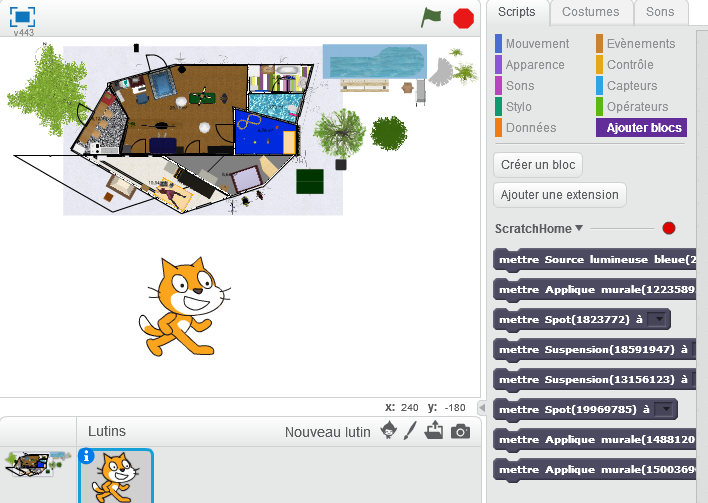708x503 pixels.
Task: Switch to the Costumes tab
Action: [x=590, y=12]
